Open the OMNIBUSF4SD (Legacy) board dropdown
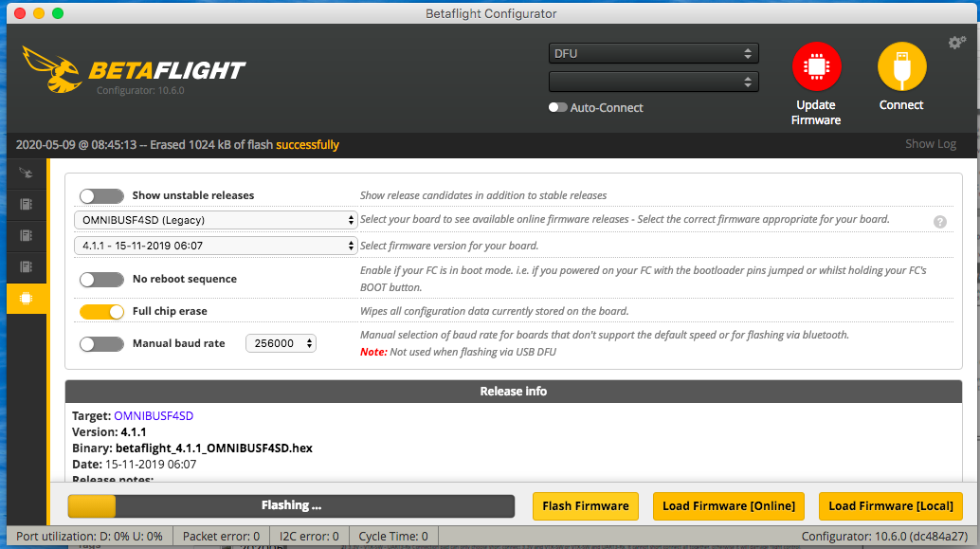This screenshot has height=549, width=980. tap(216, 220)
